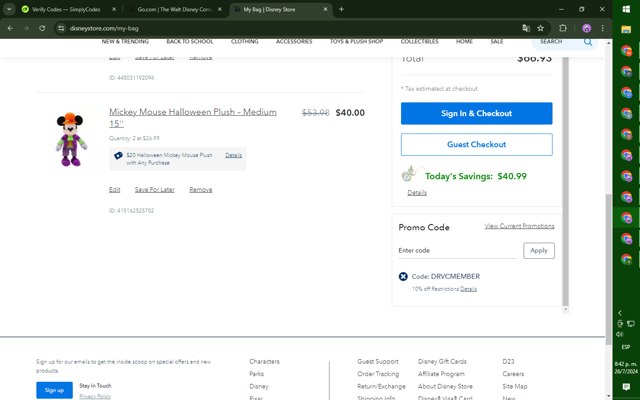
Task: Go back to the previous page
Action: (x=10, y=28)
